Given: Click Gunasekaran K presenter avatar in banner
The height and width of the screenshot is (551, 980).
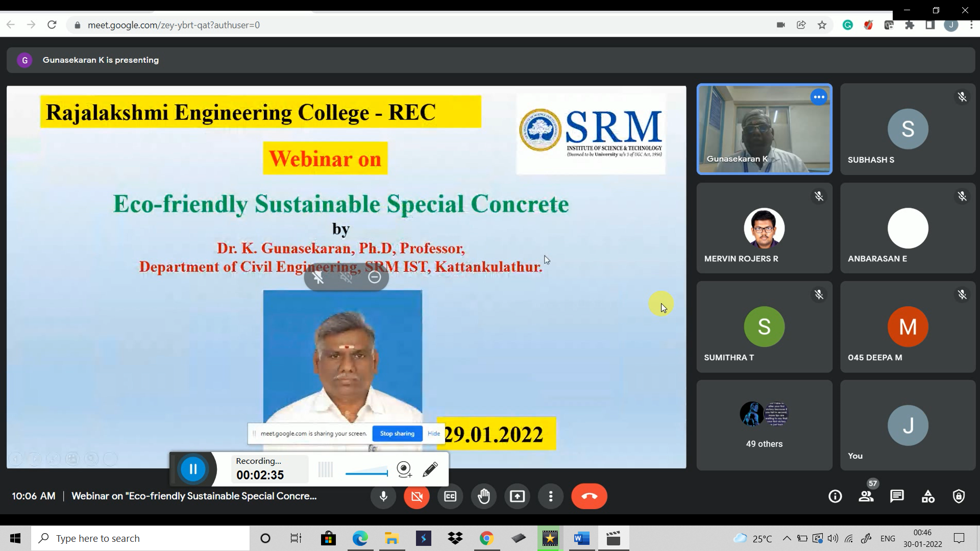Looking at the screenshot, I should click(x=24, y=60).
